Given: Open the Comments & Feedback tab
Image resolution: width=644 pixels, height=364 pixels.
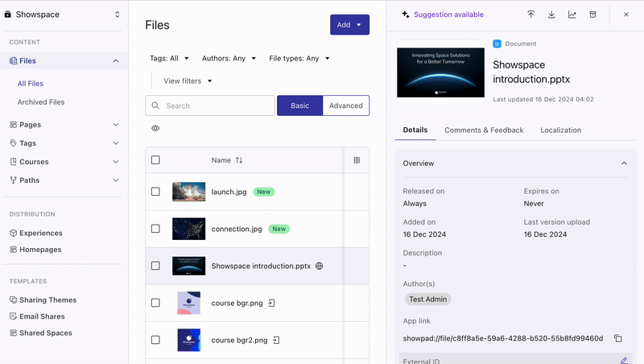Looking at the screenshot, I should click(x=484, y=130).
